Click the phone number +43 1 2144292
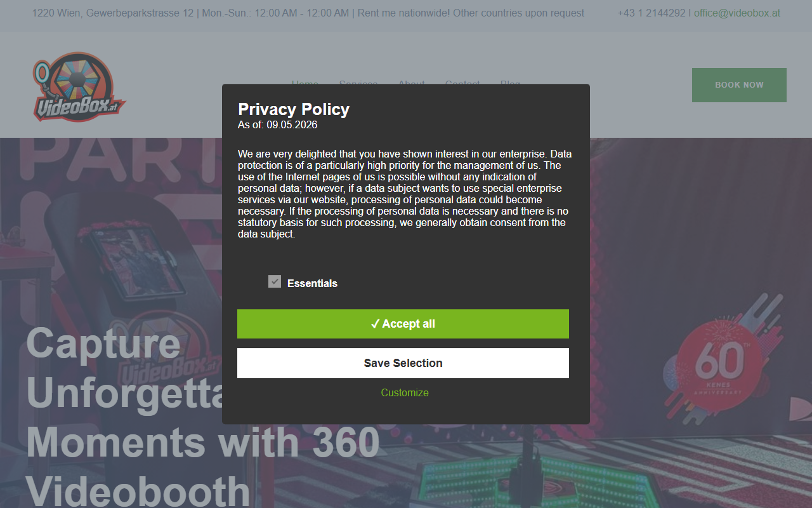Image resolution: width=812 pixels, height=508 pixels. coord(652,13)
